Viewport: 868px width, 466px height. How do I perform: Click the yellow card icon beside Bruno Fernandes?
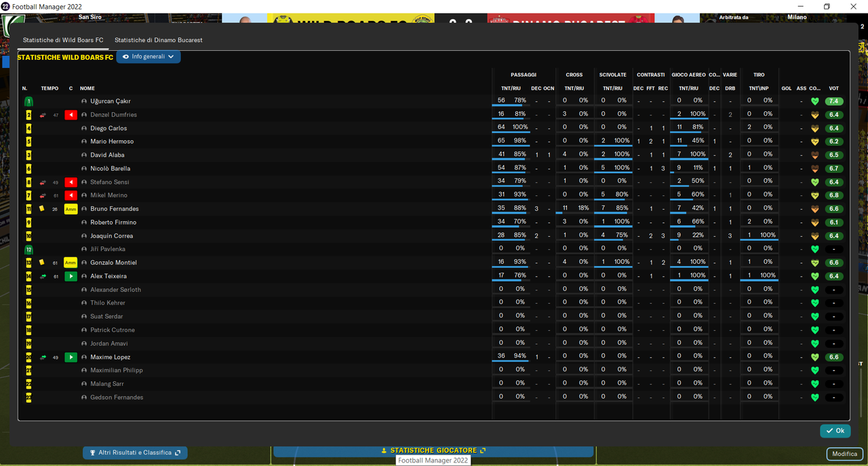(42, 209)
